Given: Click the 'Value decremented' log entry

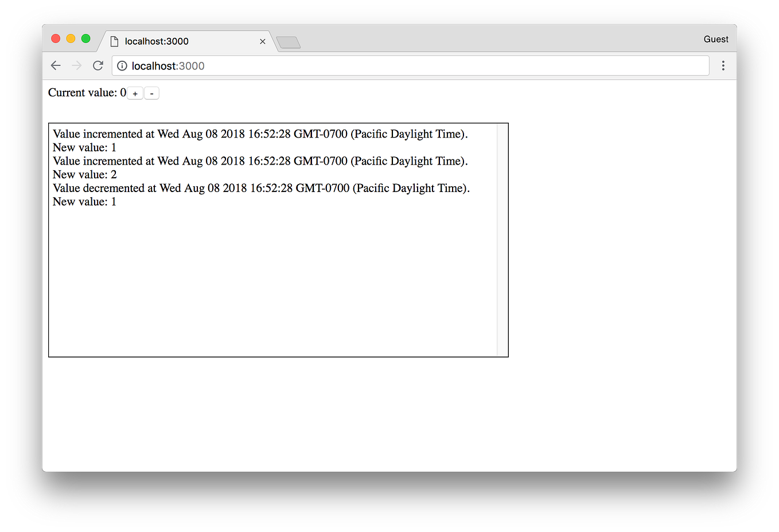Looking at the screenshot, I should (261, 187).
